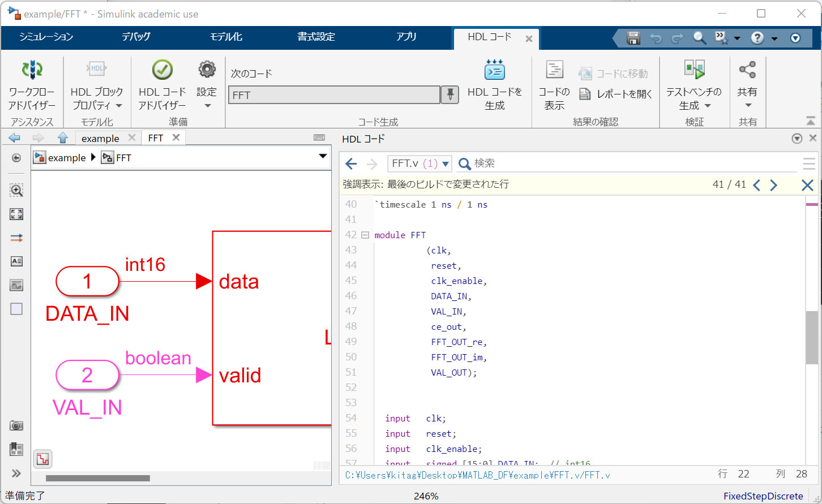
Task: Click the annotation tool in the left palette
Action: 16,261
